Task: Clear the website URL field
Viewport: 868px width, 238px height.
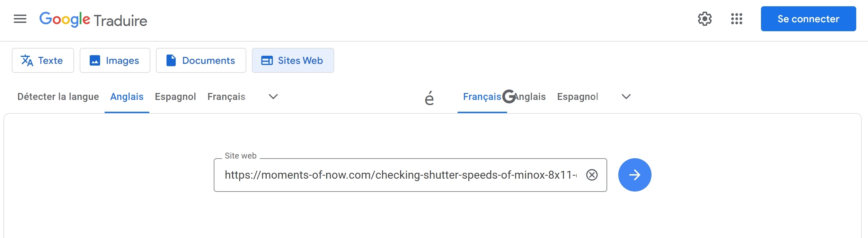Action: pos(592,175)
